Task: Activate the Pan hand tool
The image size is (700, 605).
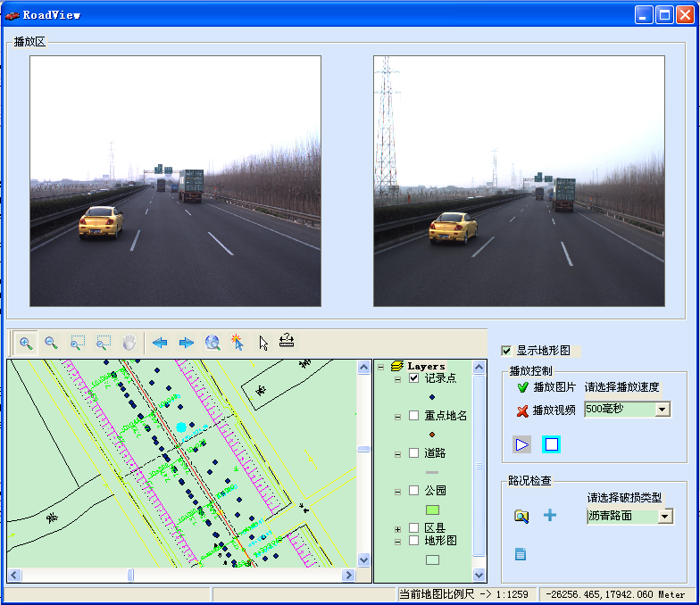Action: (x=129, y=343)
